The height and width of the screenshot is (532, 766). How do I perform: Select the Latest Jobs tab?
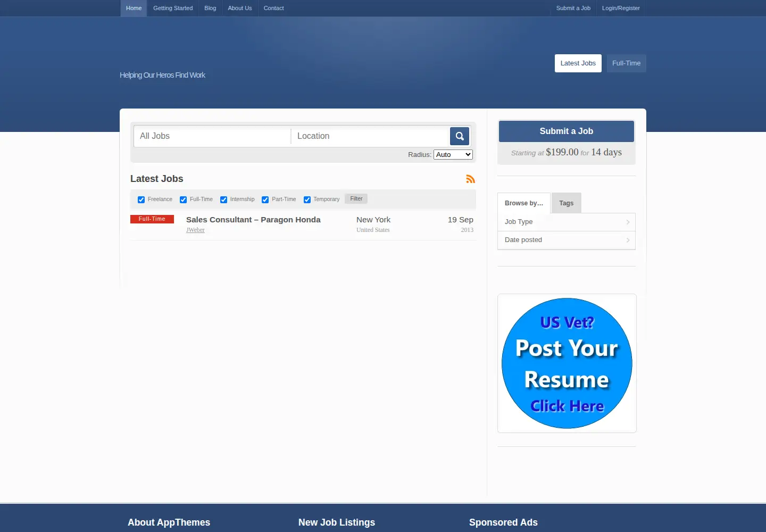point(578,63)
